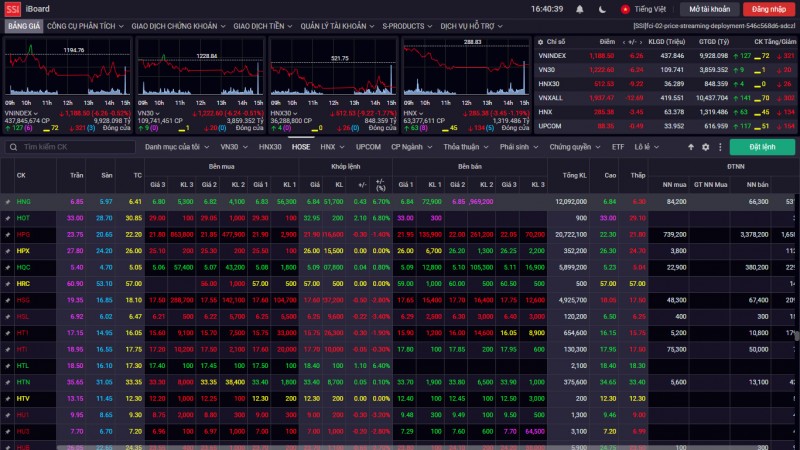Viewport: 800px width, 450px height.
Task: Toggle the pin icon for the HPX row
Action: [x=7, y=250]
